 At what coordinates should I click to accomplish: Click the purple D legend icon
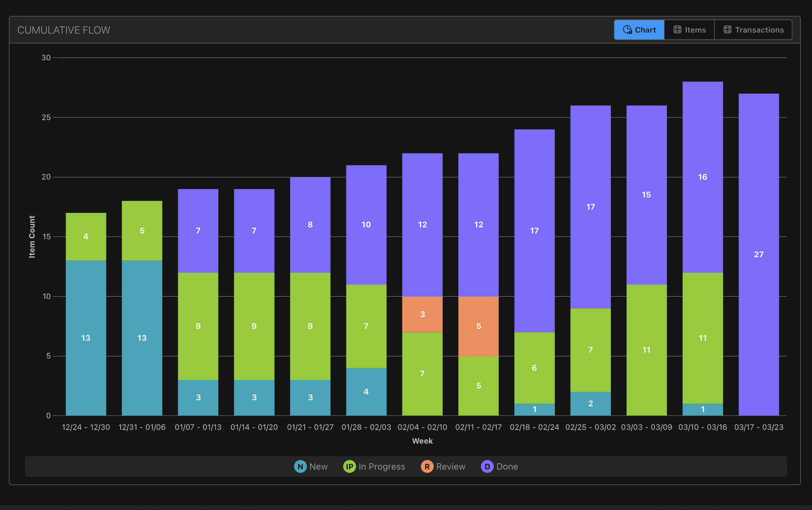(487, 466)
